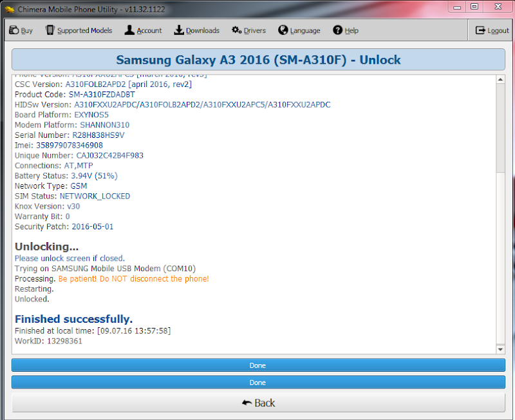Click Network Type GSM line
515x420 pixels.
click(x=51, y=186)
